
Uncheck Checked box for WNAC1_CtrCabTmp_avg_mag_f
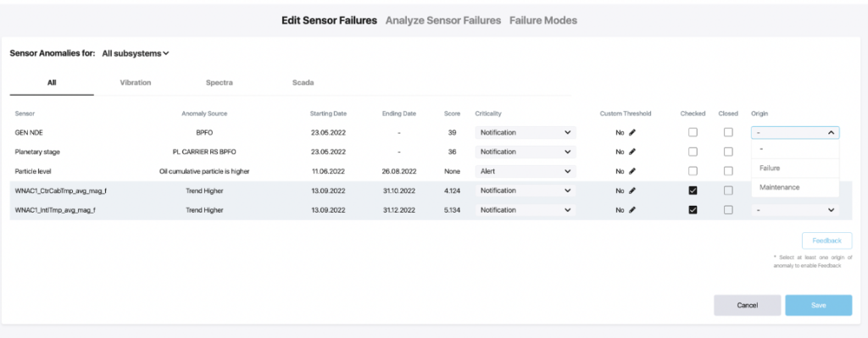coord(693,191)
